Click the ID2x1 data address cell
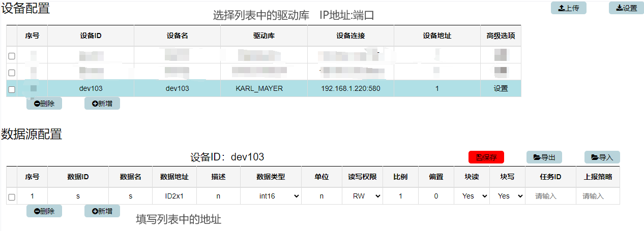This screenshot has width=644, height=231. click(174, 196)
